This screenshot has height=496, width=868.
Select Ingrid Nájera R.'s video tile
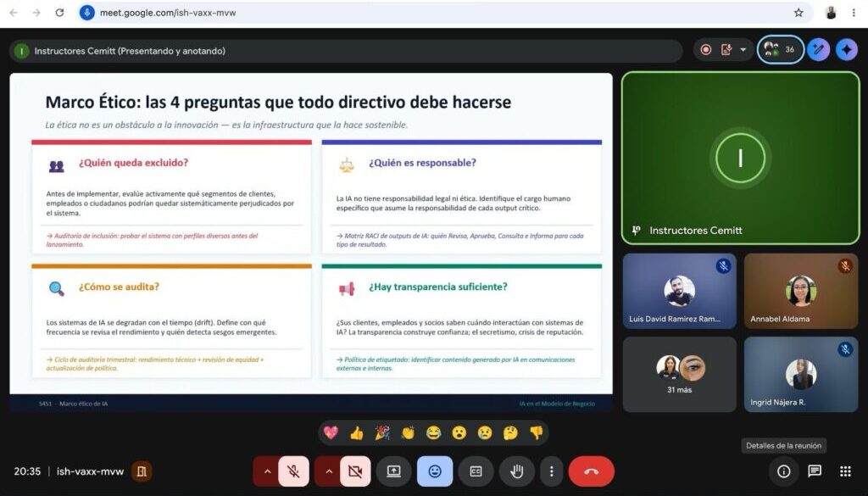(800, 374)
